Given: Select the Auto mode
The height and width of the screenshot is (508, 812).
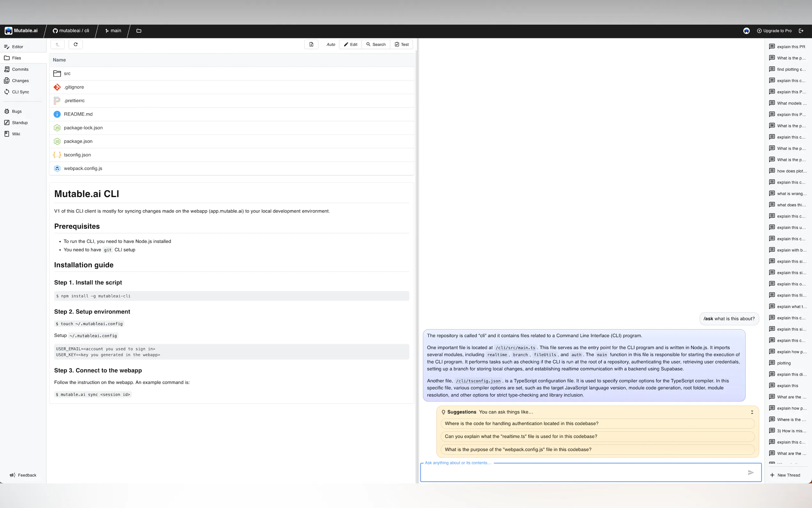Looking at the screenshot, I should coord(331,44).
